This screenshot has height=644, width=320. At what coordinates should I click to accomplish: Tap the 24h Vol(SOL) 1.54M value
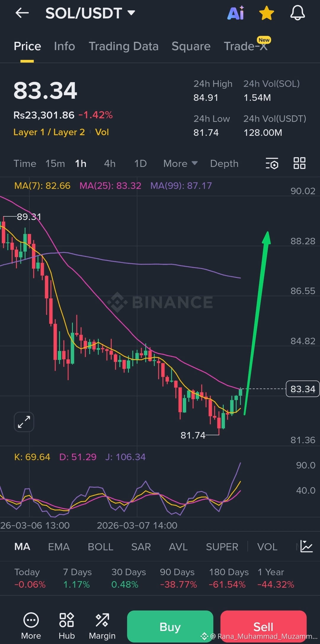(x=257, y=98)
